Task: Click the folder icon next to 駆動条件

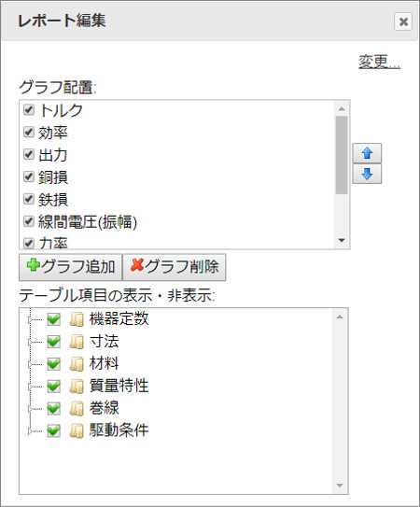Action: [77, 430]
